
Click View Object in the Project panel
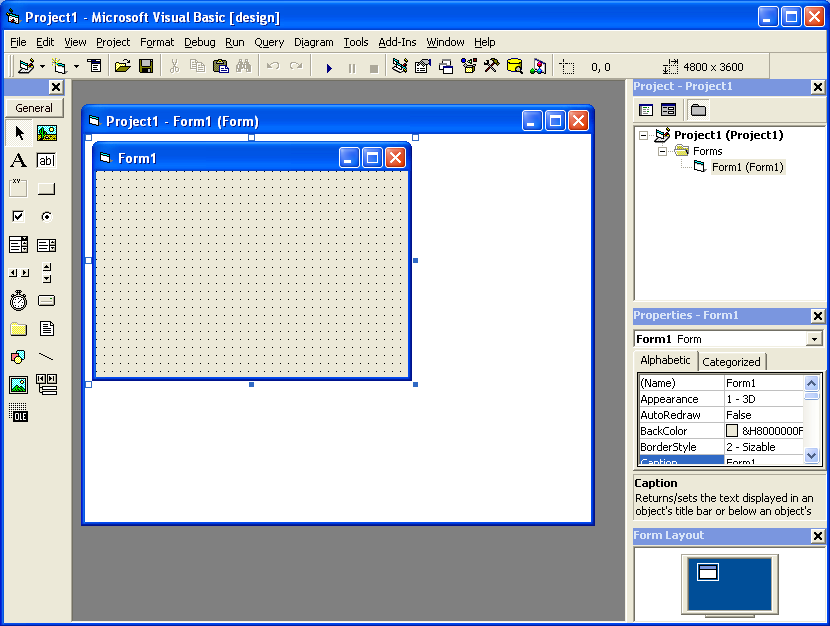(x=669, y=110)
